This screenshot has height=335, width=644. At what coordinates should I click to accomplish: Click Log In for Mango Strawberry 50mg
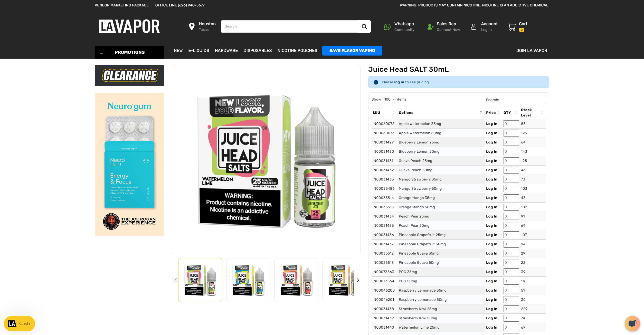pyautogui.click(x=491, y=189)
